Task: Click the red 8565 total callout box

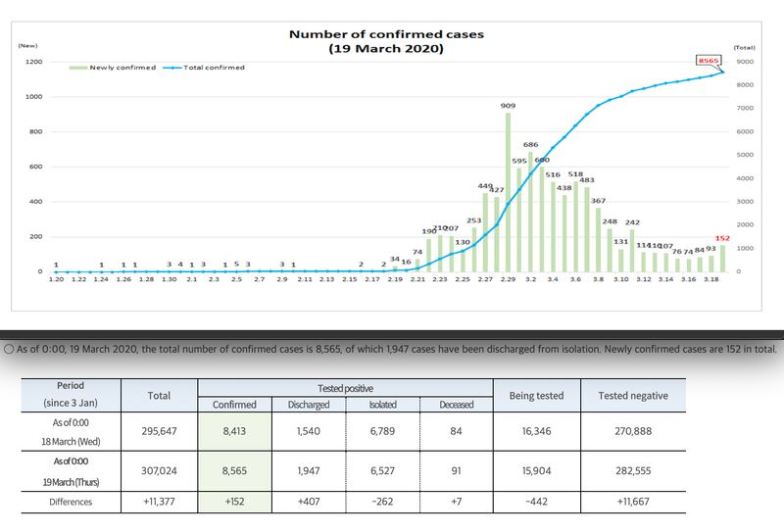Action: pyautogui.click(x=708, y=60)
